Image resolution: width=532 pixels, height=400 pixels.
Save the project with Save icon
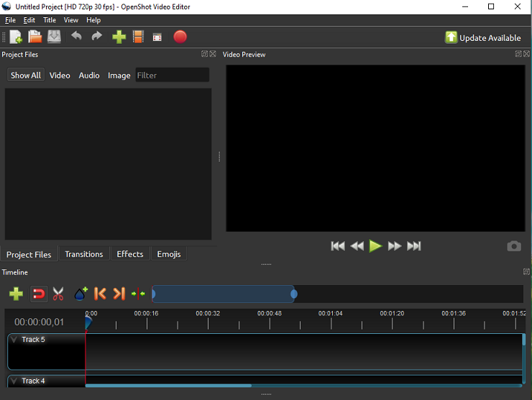(54, 37)
